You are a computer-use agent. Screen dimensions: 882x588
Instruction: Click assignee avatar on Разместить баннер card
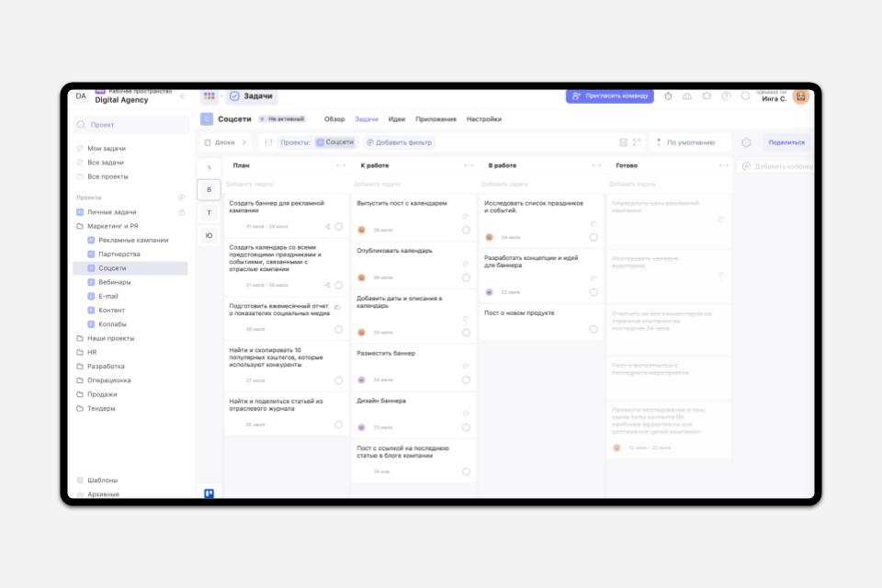point(362,379)
